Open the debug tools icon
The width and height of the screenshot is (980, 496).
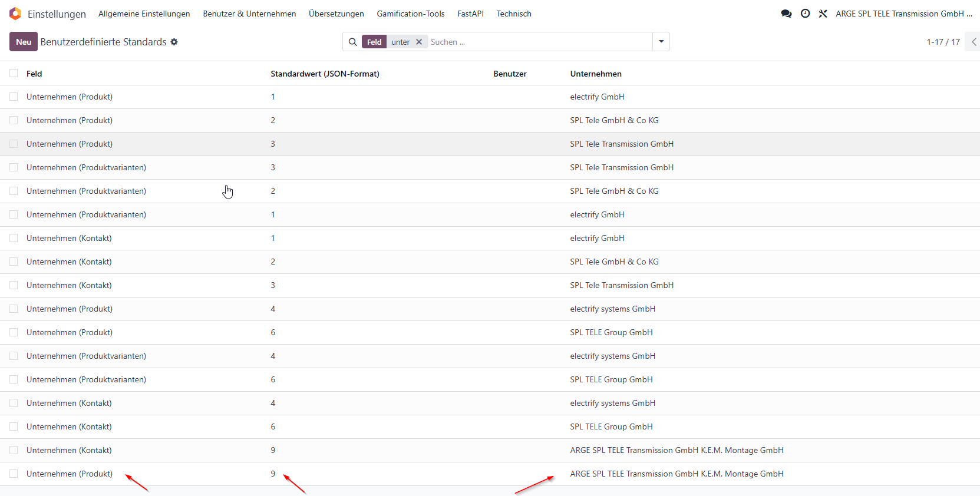823,14
